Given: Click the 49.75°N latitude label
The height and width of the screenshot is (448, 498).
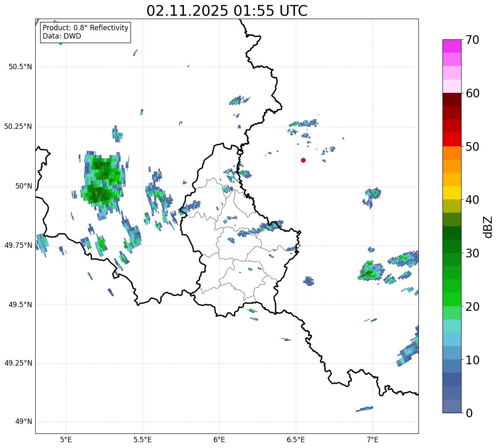Looking at the screenshot, I should click(18, 245).
